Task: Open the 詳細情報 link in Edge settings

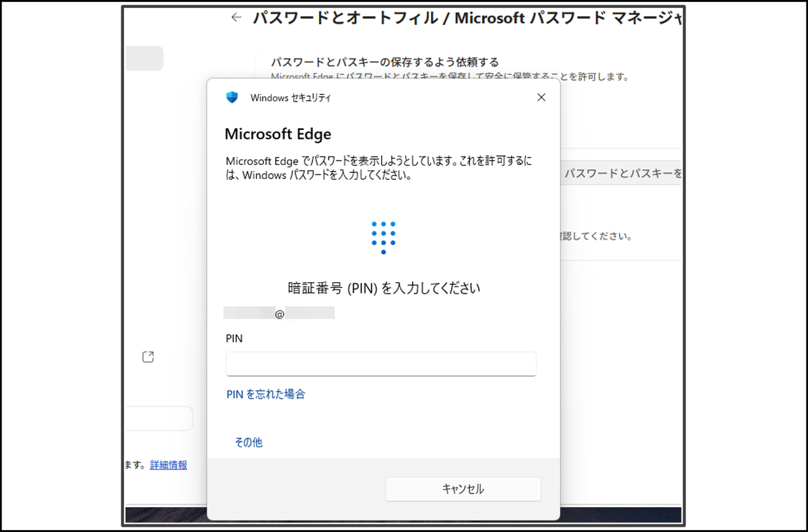Action: click(x=168, y=465)
